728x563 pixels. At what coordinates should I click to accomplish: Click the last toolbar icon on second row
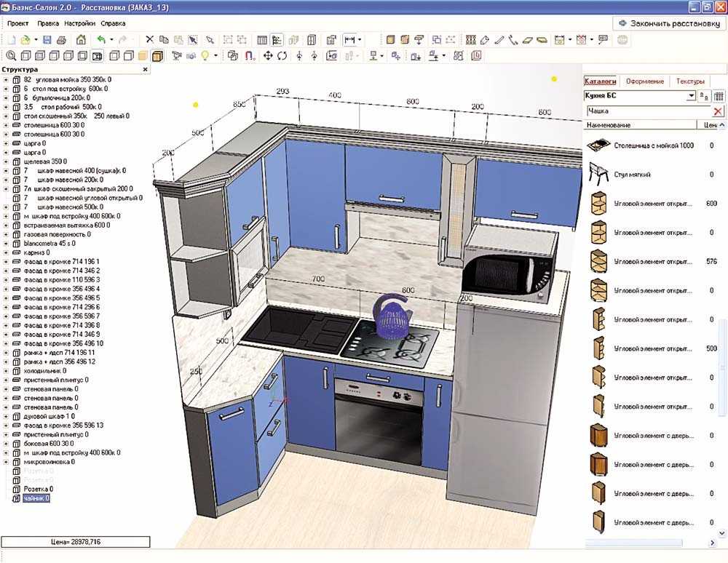476,56
